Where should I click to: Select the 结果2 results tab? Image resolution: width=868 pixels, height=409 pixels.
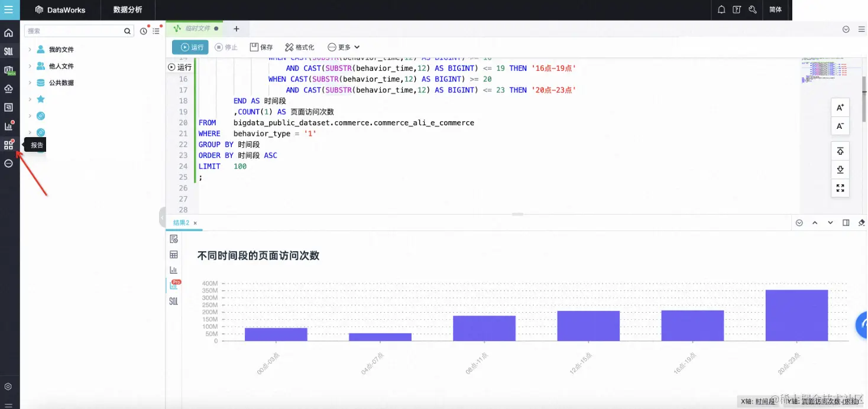click(181, 223)
